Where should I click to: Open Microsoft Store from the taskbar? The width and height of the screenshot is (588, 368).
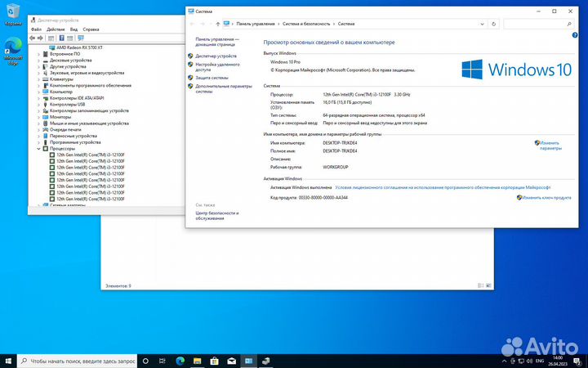point(215,361)
